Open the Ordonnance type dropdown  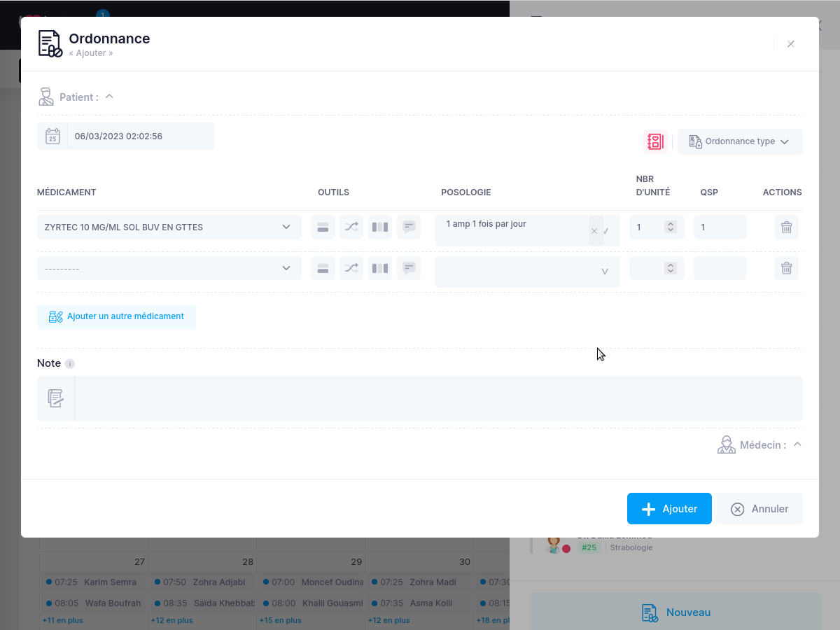(740, 141)
